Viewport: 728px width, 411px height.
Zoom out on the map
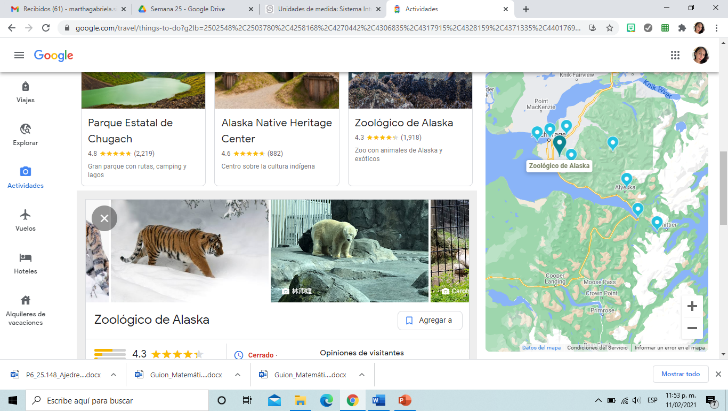coord(691,328)
